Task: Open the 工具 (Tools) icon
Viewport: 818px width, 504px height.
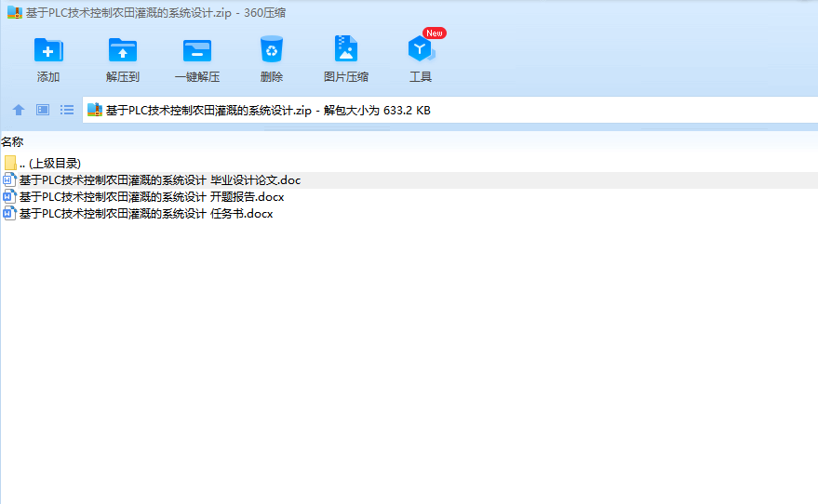Action: (421, 48)
